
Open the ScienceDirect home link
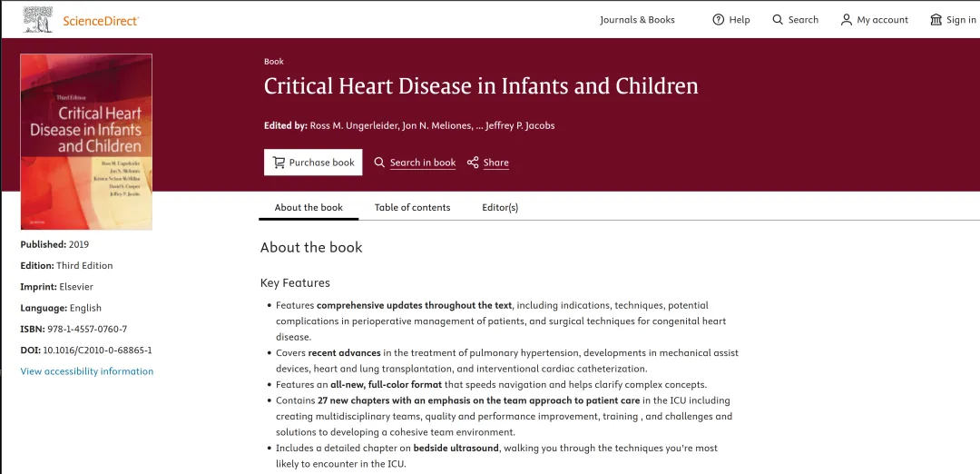click(101, 20)
